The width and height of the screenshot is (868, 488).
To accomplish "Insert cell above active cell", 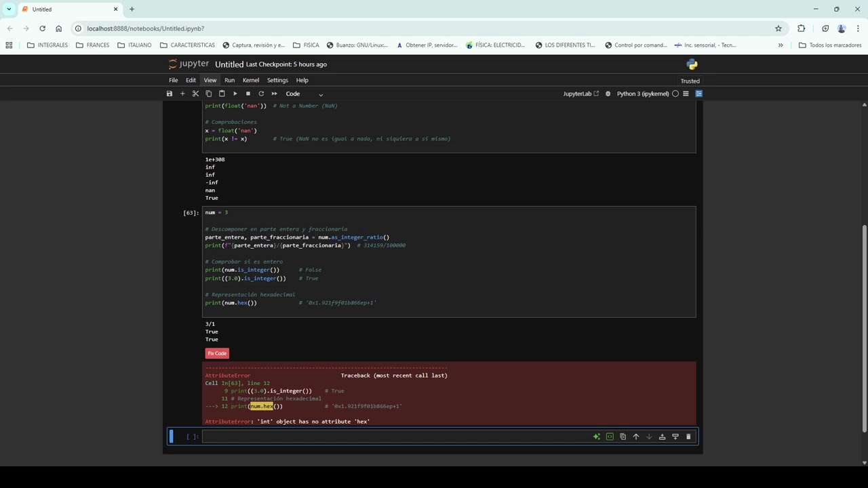I will [662, 436].
